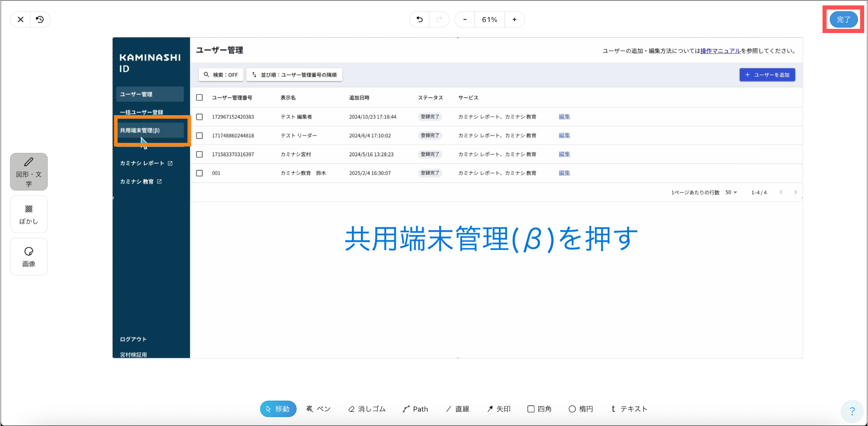Pick the 消しゴム eraser tool
This screenshot has height=426, width=868.
(367, 409)
